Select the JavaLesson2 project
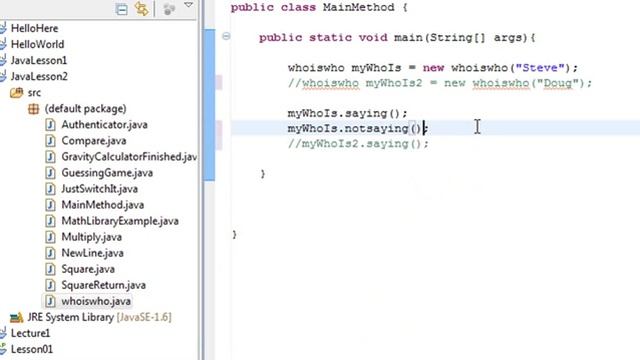 tap(39, 76)
